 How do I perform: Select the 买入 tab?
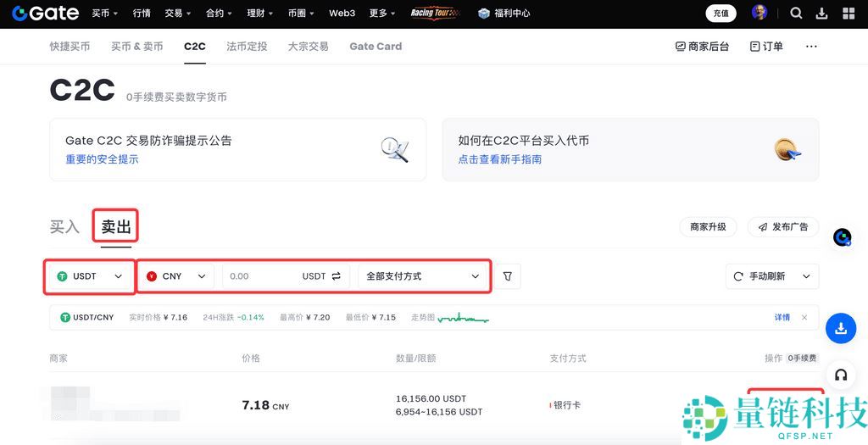(64, 226)
